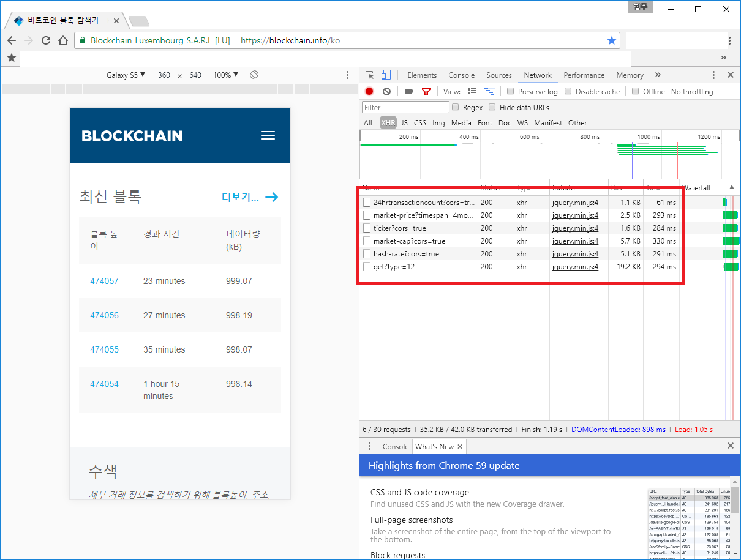Click the viewport width field 360
This screenshot has height=560, width=741.
tap(164, 75)
